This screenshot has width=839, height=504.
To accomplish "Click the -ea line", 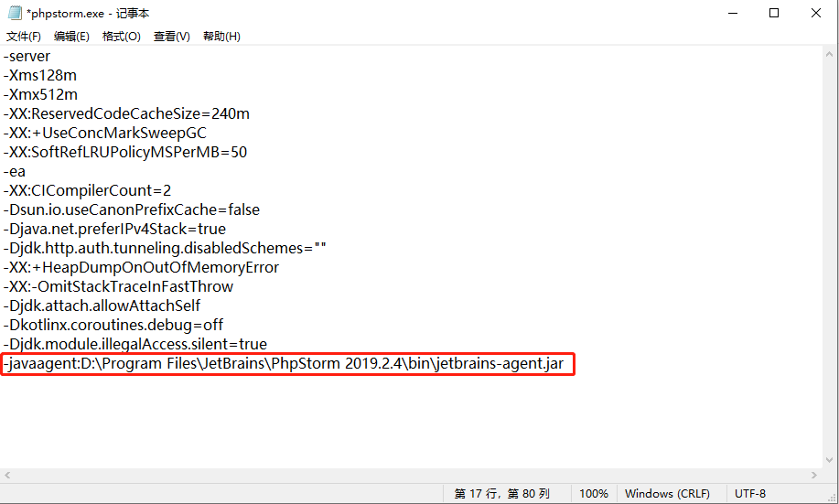I will click(x=15, y=172).
